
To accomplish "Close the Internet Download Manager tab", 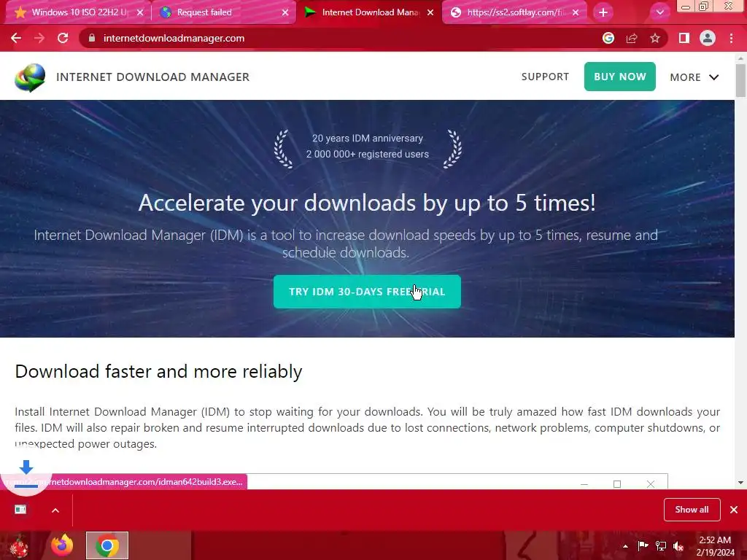I will [x=430, y=12].
